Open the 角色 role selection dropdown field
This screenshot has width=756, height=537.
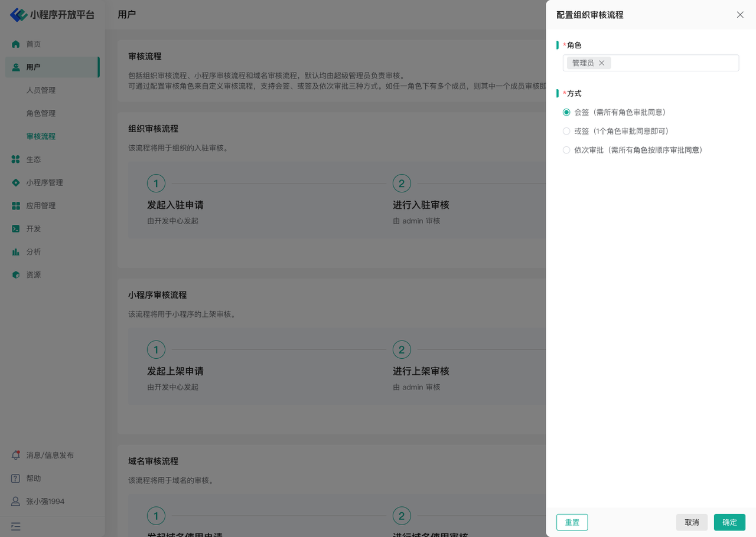tap(673, 63)
